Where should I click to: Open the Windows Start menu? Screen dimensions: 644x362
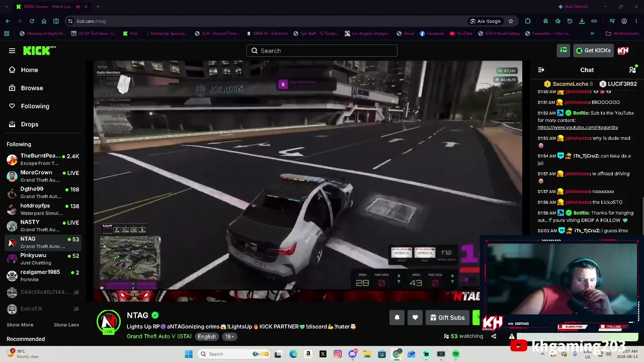tap(189, 354)
